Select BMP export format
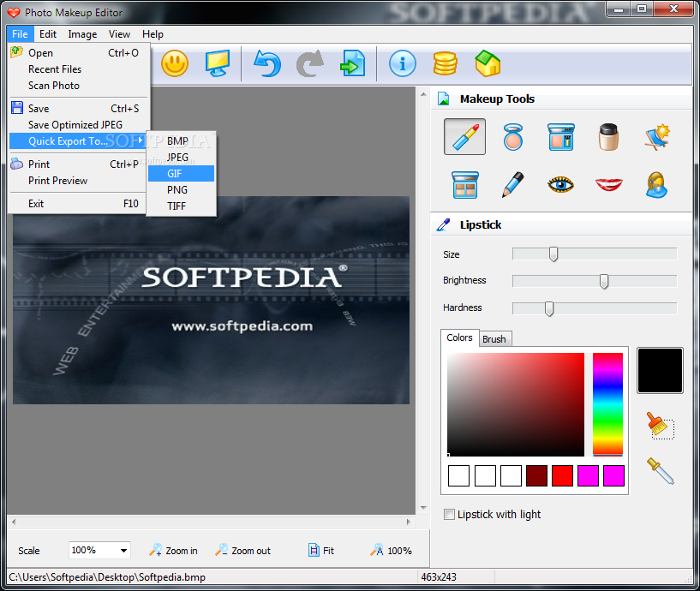700x591 pixels. pos(182,141)
